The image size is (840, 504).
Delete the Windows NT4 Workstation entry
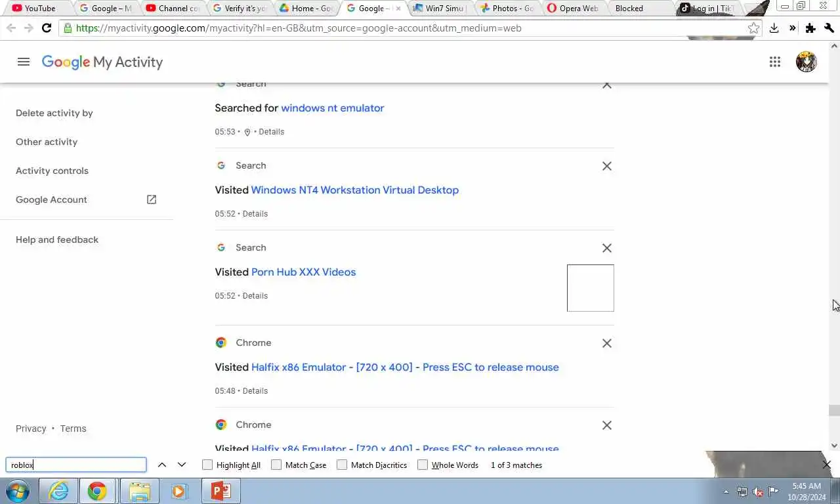pos(607,166)
